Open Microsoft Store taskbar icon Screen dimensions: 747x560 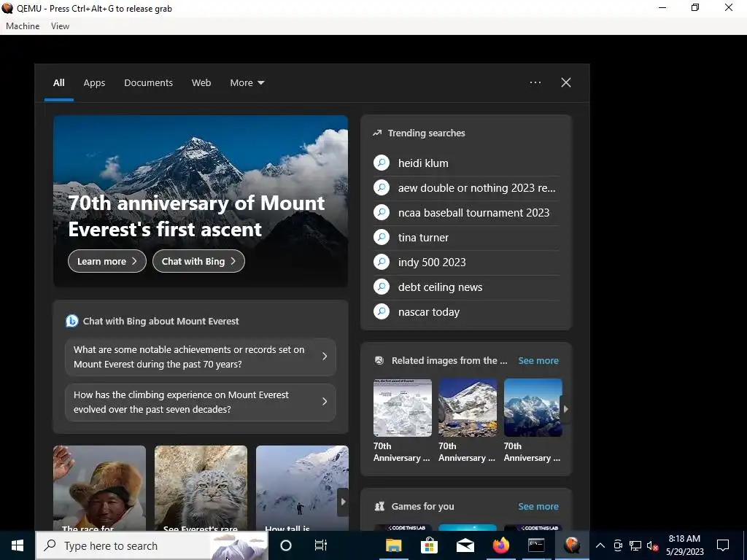tap(429, 545)
